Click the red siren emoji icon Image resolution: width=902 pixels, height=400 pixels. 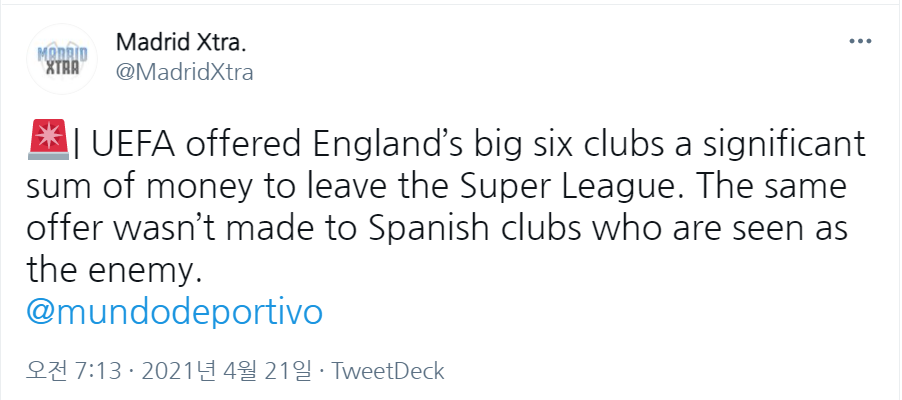(x=49, y=139)
